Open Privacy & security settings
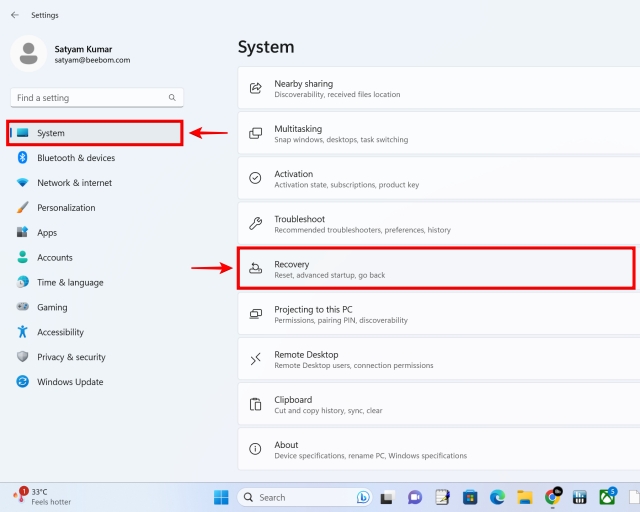The height and width of the screenshot is (512, 640). click(x=95, y=357)
